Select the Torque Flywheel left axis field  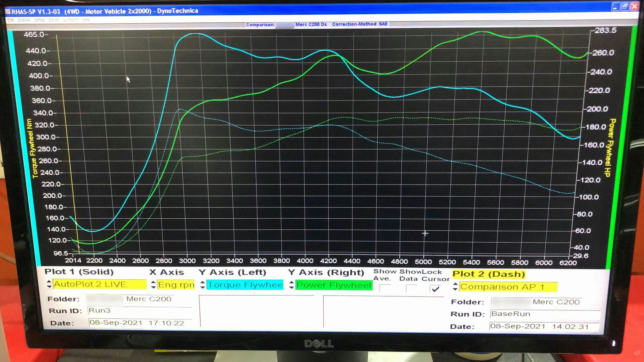point(245,285)
